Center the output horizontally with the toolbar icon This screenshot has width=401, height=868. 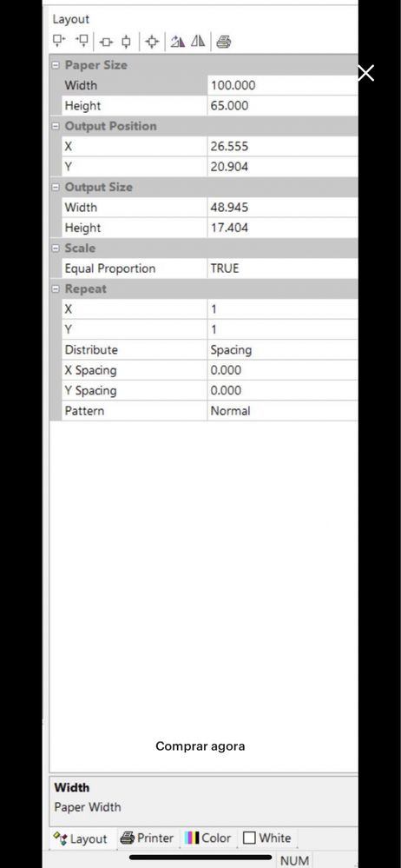coord(106,42)
